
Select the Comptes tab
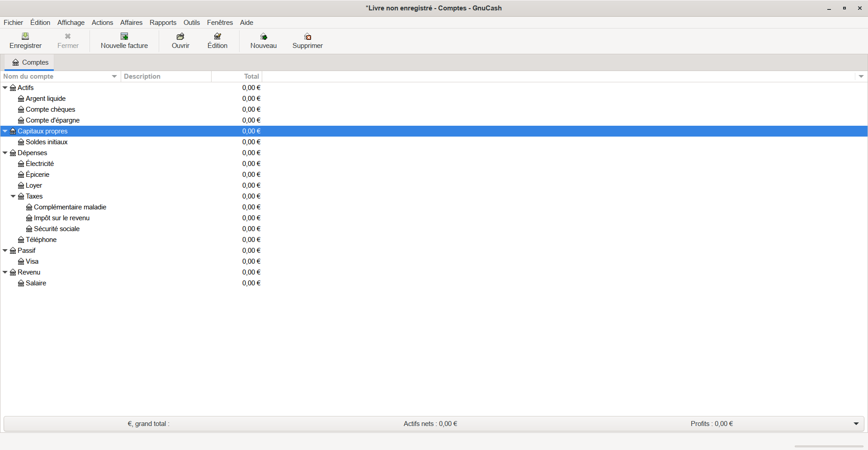coord(30,62)
